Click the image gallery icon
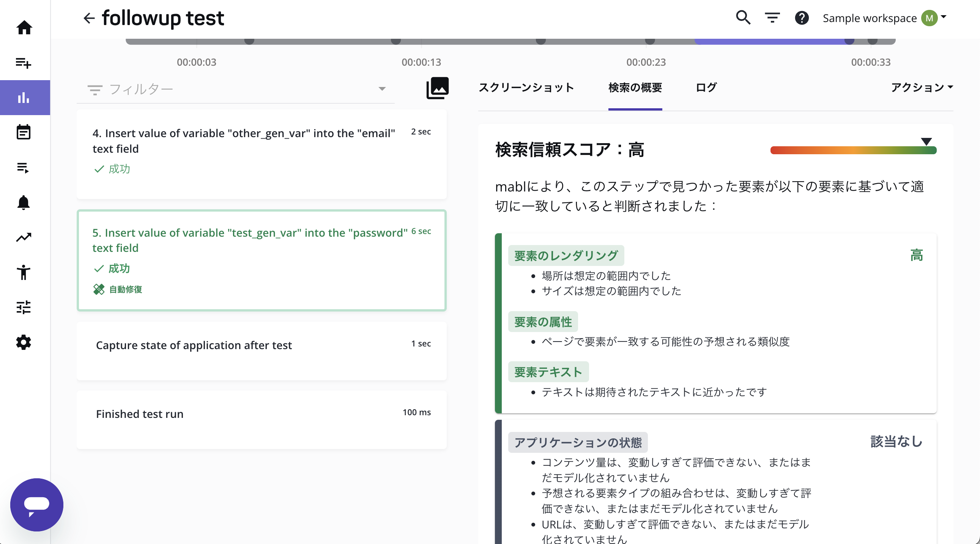The height and width of the screenshot is (544, 980). (x=438, y=88)
